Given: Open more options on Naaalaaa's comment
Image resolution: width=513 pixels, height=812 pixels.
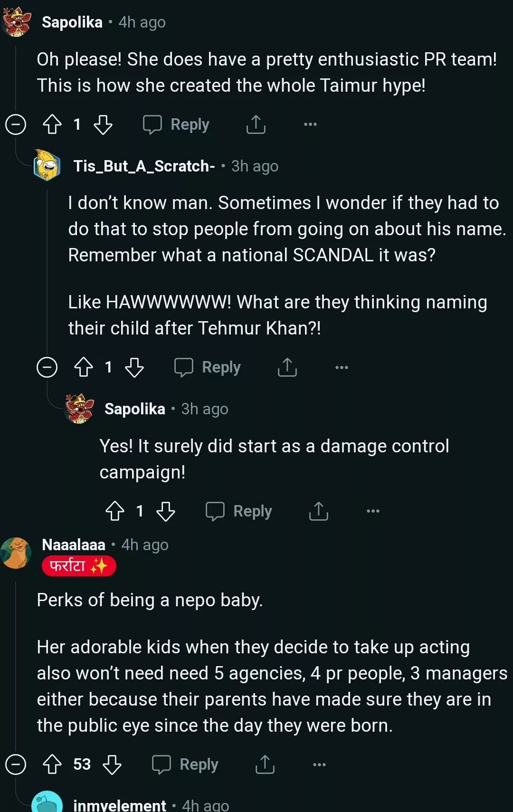Looking at the screenshot, I should tap(319, 764).
